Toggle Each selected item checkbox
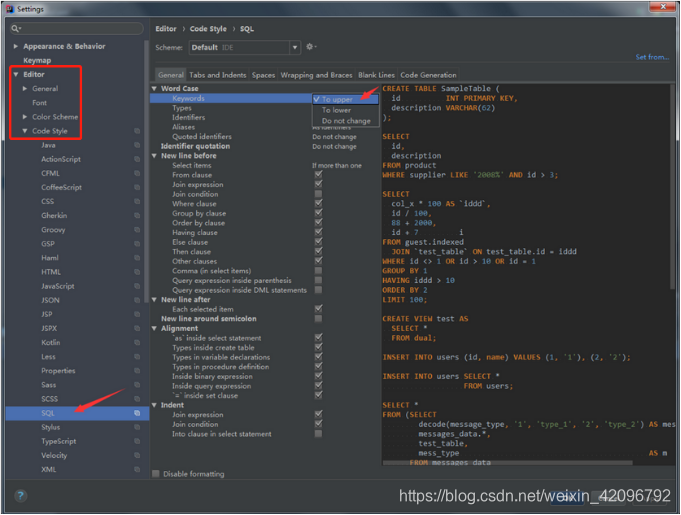Image resolution: width=681 pixels, height=515 pixels. point(318,309)
